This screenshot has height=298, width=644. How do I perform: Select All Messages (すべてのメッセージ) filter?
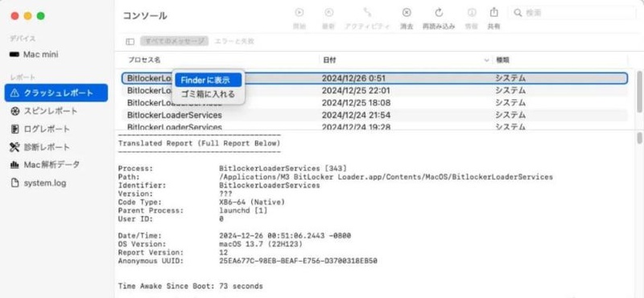175,41
